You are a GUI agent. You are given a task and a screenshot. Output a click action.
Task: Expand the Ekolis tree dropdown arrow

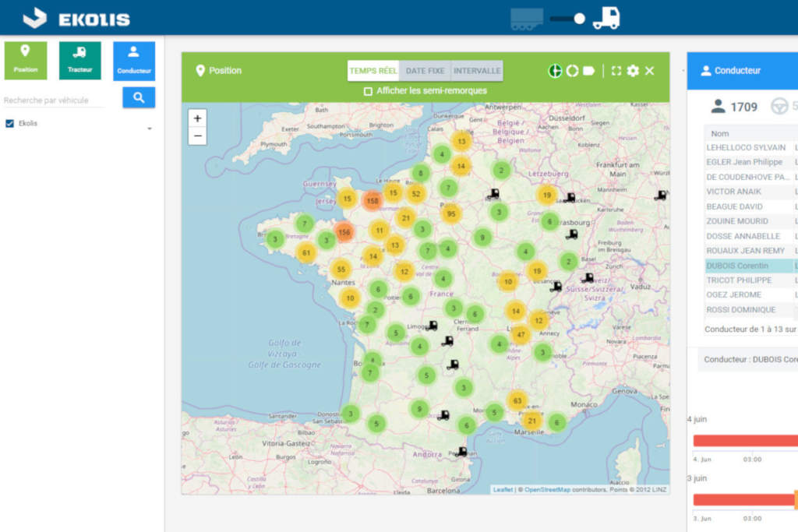[x=150, y=129]
